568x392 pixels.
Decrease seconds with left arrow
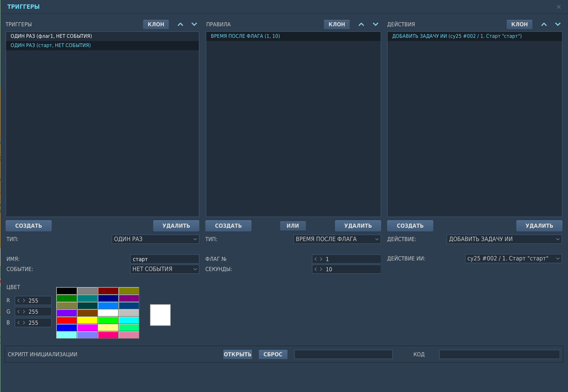point(315,269)
